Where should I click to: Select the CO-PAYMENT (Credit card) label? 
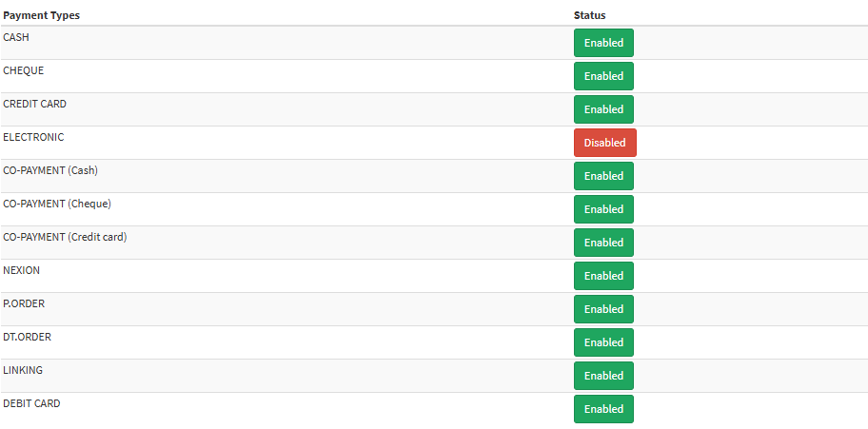[65, 237]
